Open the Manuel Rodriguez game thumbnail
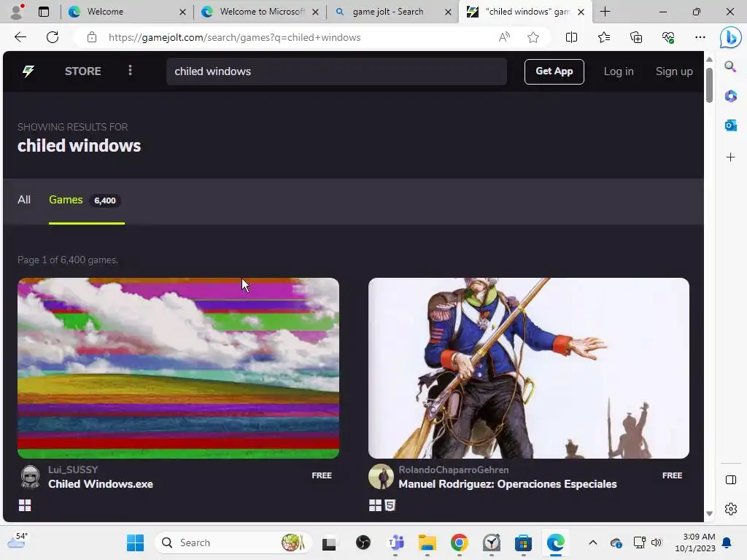The width and height of the screenshot is (747, 560). coord(529,368)
